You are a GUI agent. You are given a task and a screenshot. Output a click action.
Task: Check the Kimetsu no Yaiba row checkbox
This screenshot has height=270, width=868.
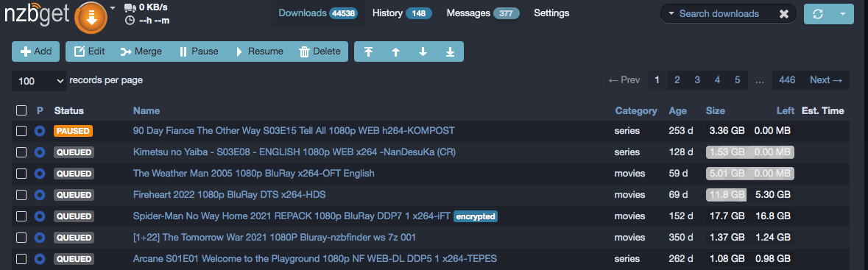click(x=21, y=152)
